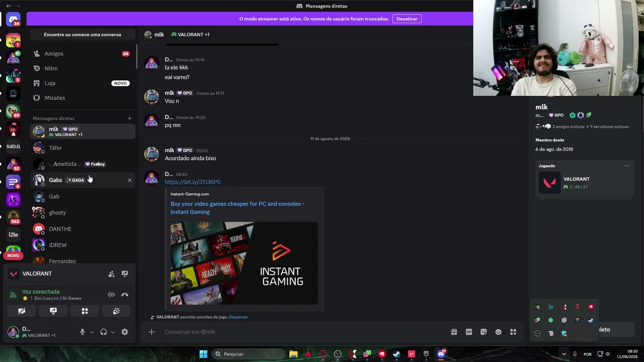Open Discord home direct messages icon
This screenshot has height=362, width=644.
[x=13, y=20]
